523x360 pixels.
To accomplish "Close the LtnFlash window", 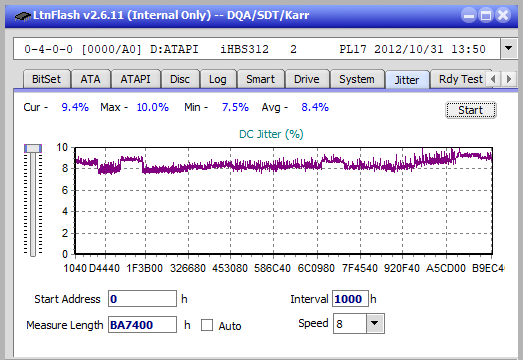I will point(503,15).
